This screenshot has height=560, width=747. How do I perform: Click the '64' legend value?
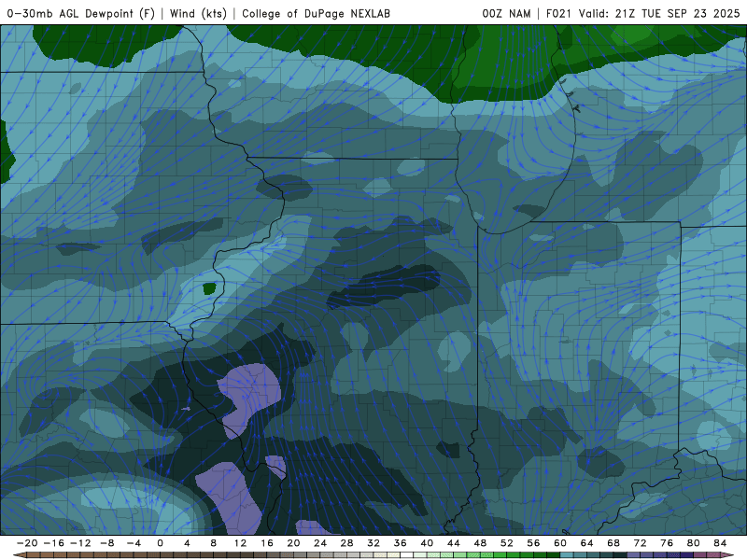pos(587,543)
